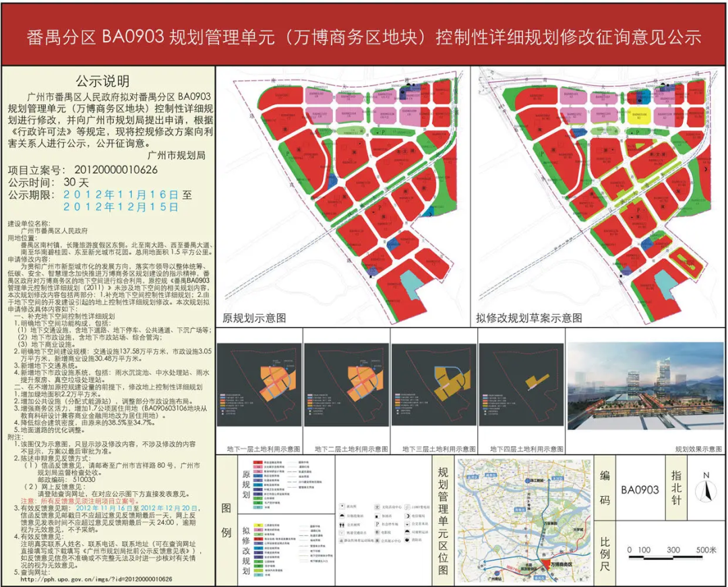Select a green swatch under 拟修改规划 legend
The width and height of the screenshot is (728, 587).
click(257, 562)
